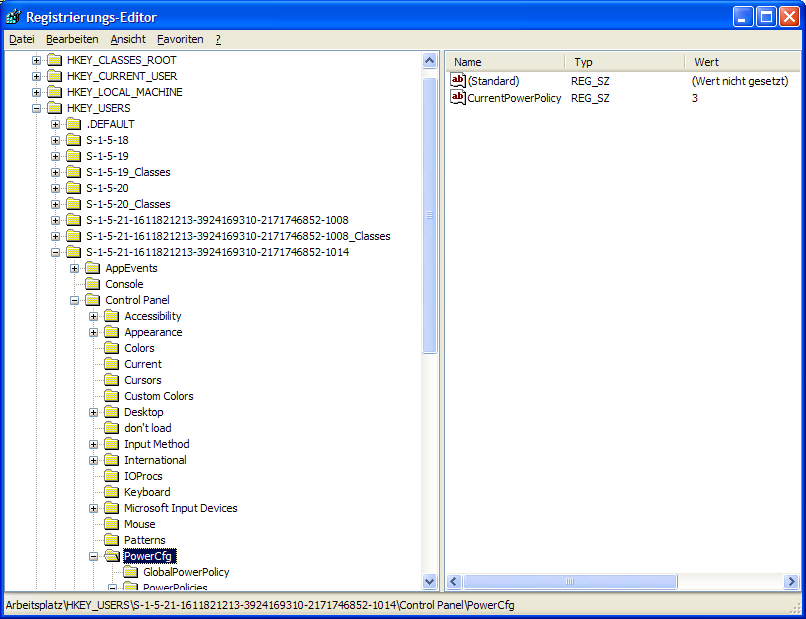This screenshot has width=806, height=619.
Task: Open the Bearbeiten menu
Action: pyautogui.click(x=72, y=40)
